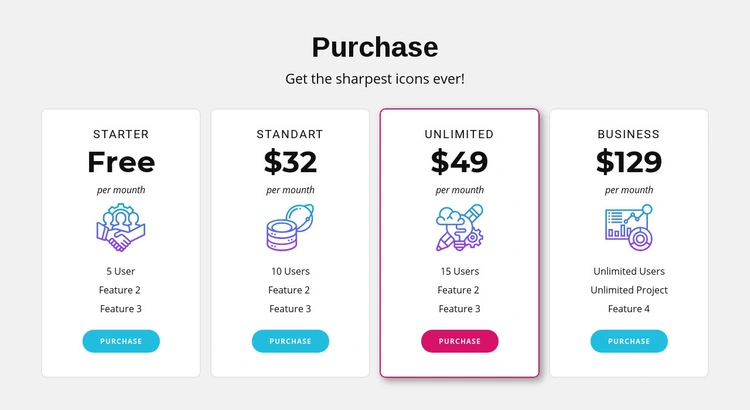The image size is (750, 410).
Task: Click the database and planet icon in Standart plan
Action: pos(290,227)
